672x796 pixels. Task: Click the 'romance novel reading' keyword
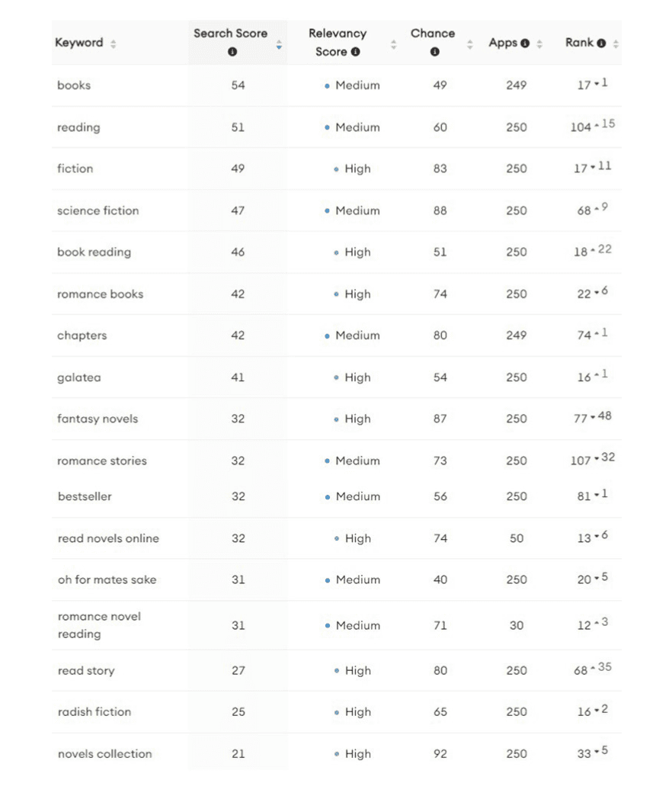99,624
